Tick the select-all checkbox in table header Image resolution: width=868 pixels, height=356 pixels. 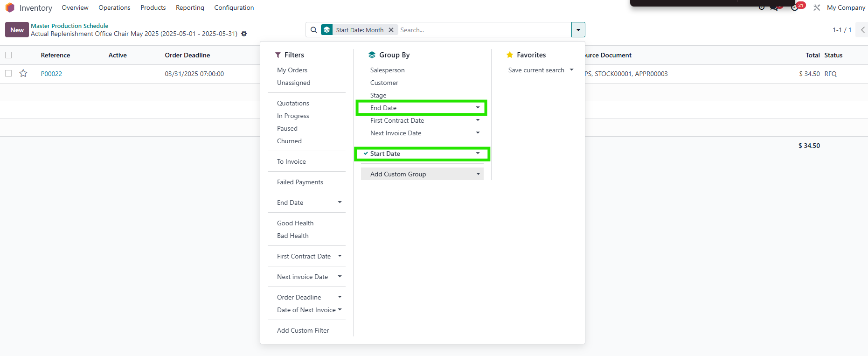[8, 55]
